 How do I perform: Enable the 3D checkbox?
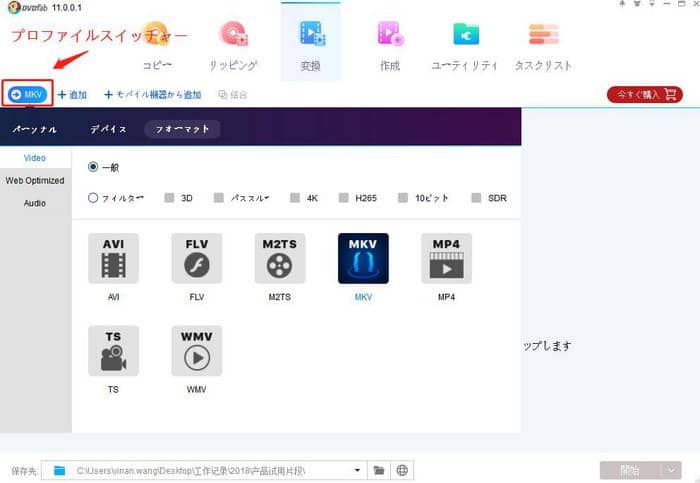click(x=170, y=198)
